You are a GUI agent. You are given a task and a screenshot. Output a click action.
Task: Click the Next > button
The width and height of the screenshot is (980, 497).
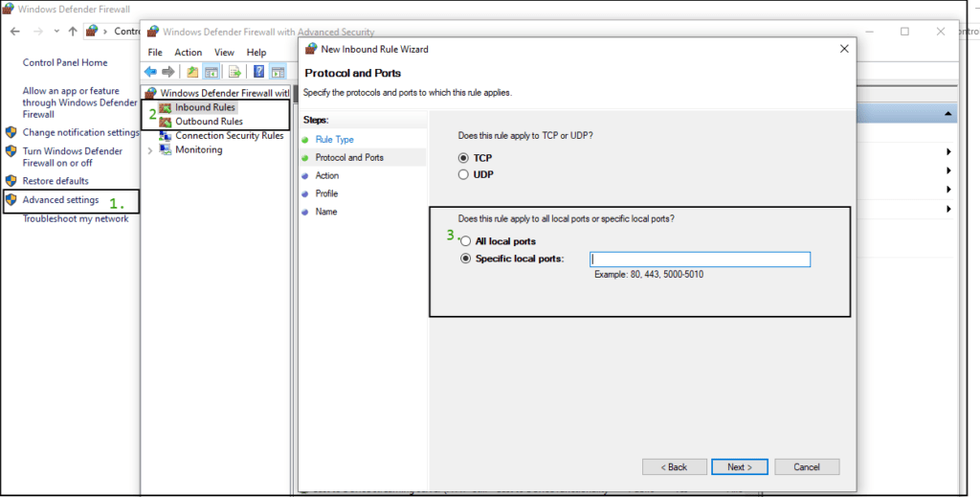740,467
